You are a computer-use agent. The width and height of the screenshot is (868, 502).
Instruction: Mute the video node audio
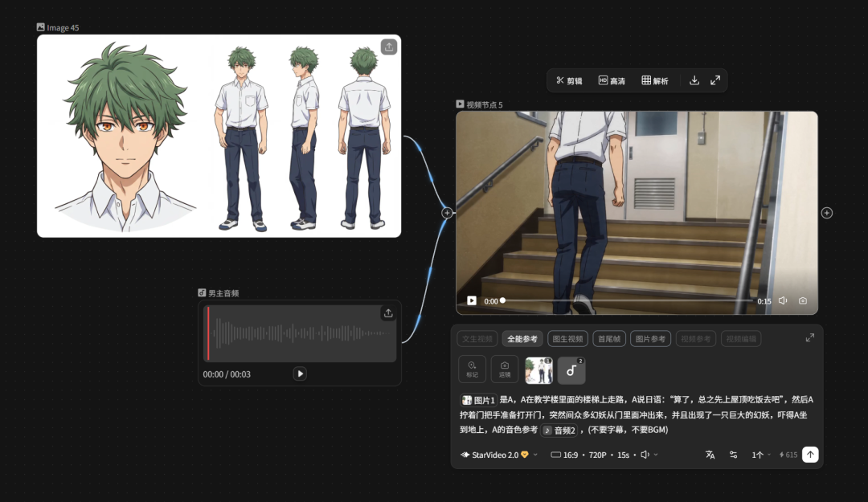782,300
